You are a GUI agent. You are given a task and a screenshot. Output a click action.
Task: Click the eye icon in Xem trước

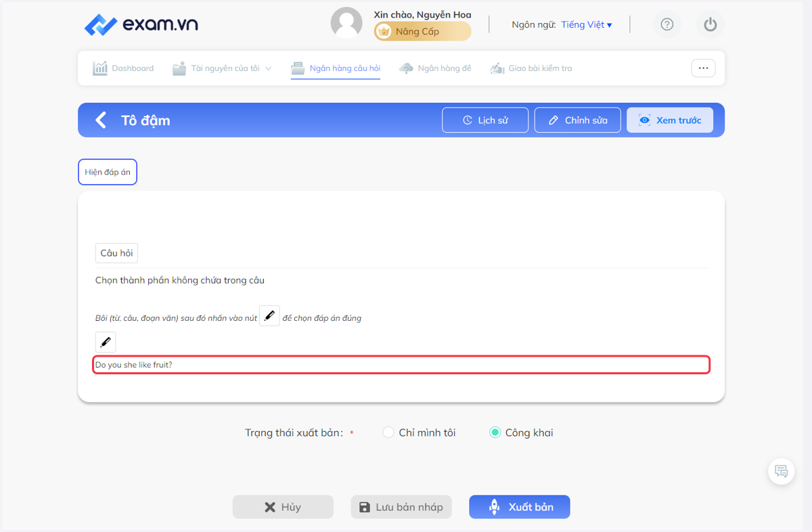click(x=645, y=120)
